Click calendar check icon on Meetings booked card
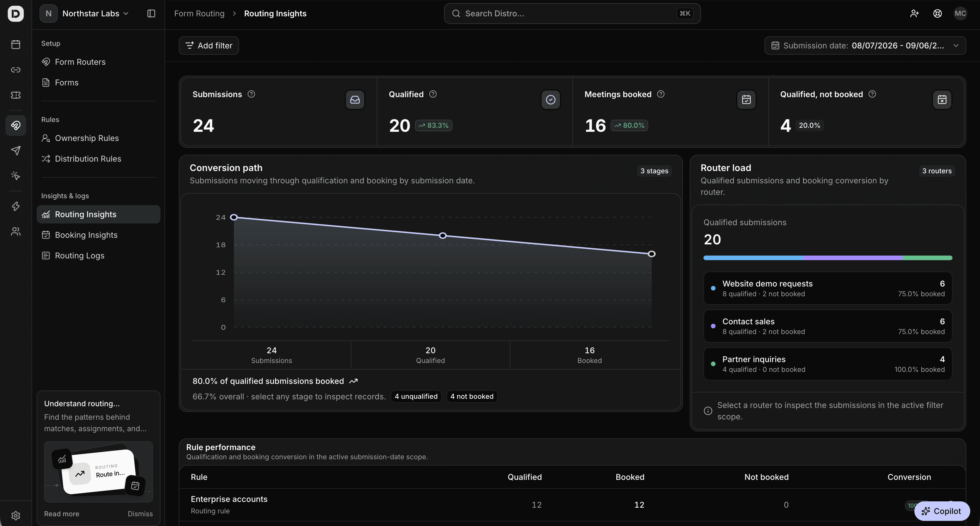Viewport: 980px width, 526px height. [746, 100]
